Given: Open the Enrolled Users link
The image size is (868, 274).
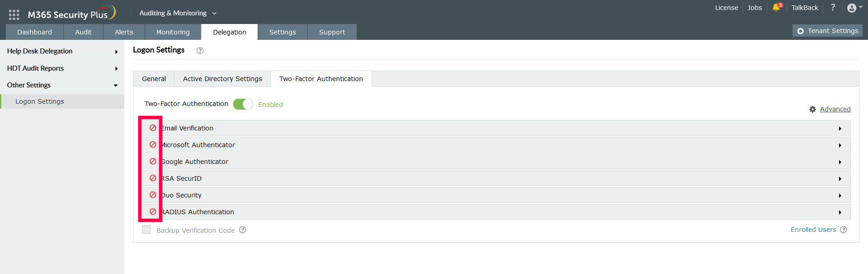Looking at the screenshot, I should coord(813,230).
